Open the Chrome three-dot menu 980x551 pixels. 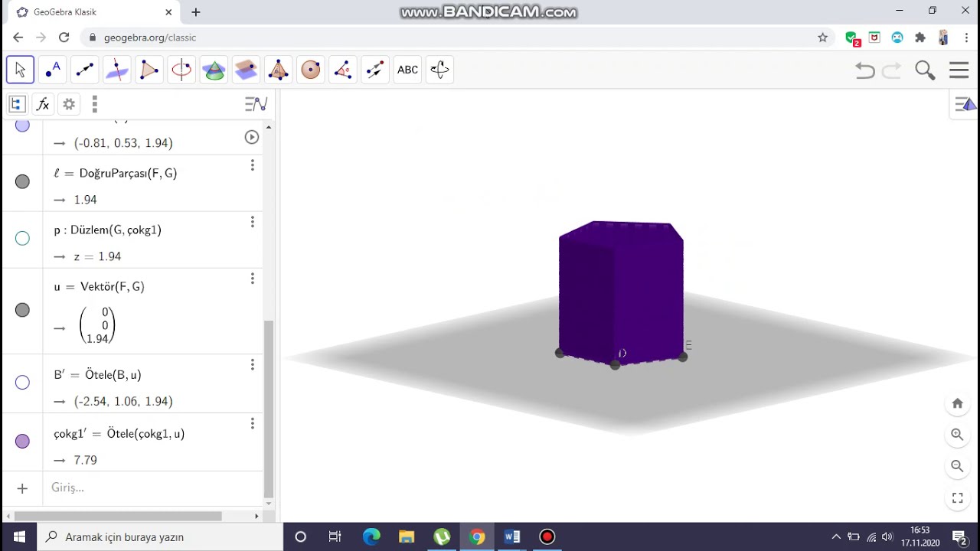967,37
